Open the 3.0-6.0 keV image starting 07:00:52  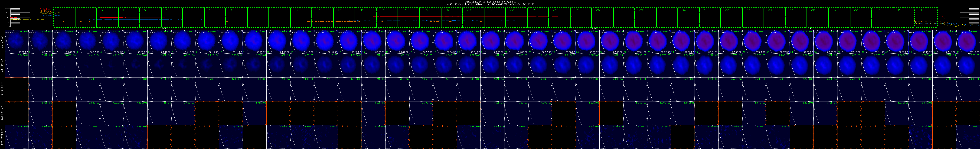coord(635,42)
